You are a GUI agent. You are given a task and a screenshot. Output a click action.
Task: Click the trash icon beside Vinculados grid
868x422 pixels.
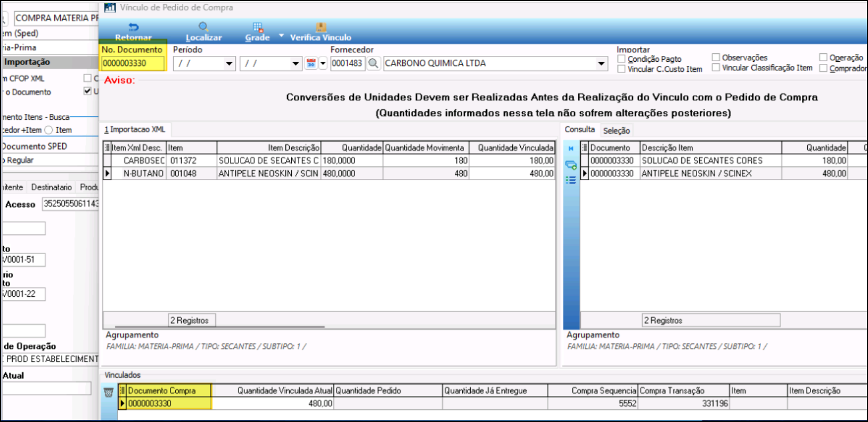[x=109, y=393]
